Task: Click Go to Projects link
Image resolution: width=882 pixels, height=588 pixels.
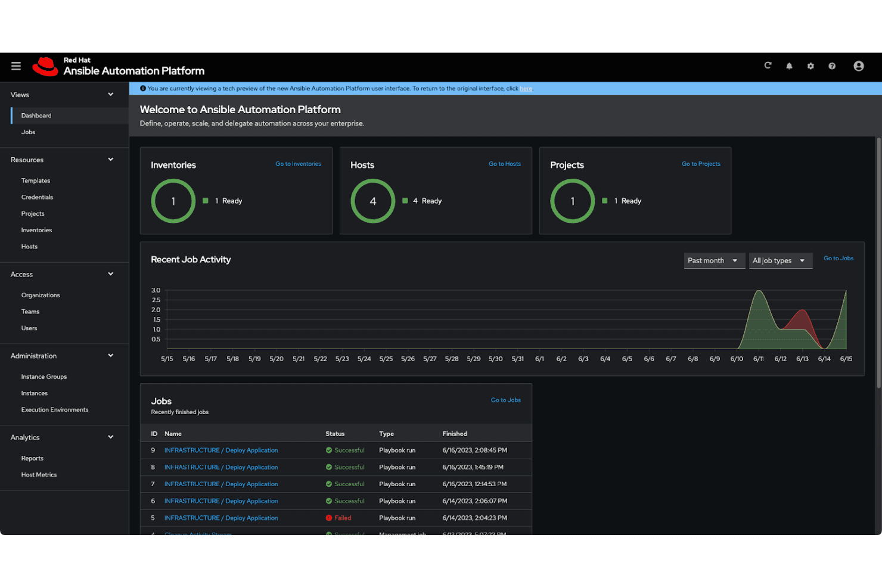Action: (701, 164)
